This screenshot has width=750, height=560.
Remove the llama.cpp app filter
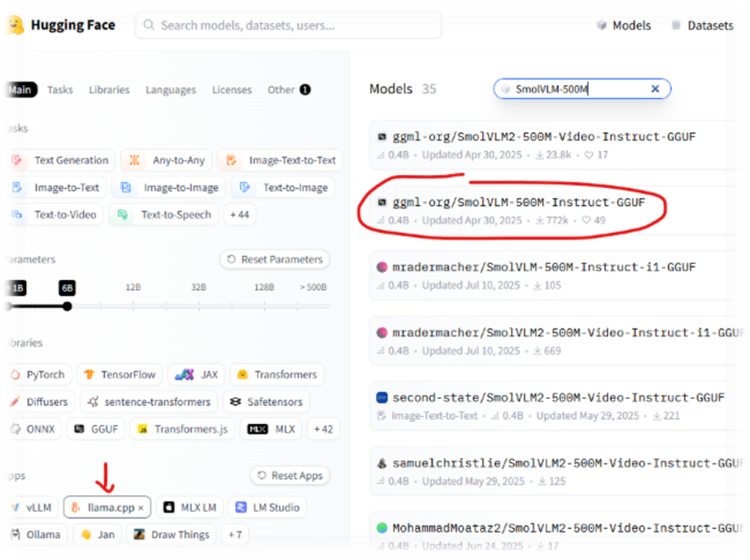[141, 508]
